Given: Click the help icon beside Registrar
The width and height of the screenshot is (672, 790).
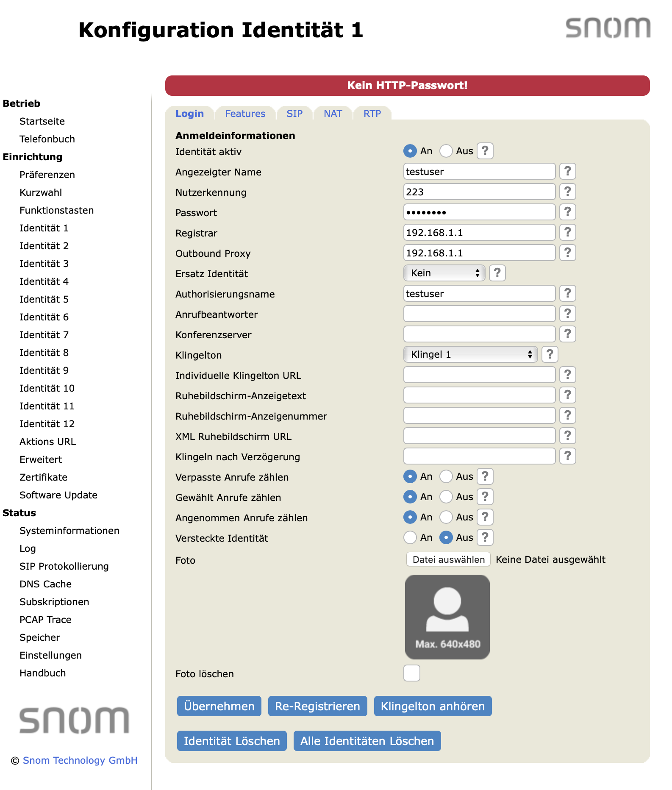Looking at the screenshot, I should 567,233.
